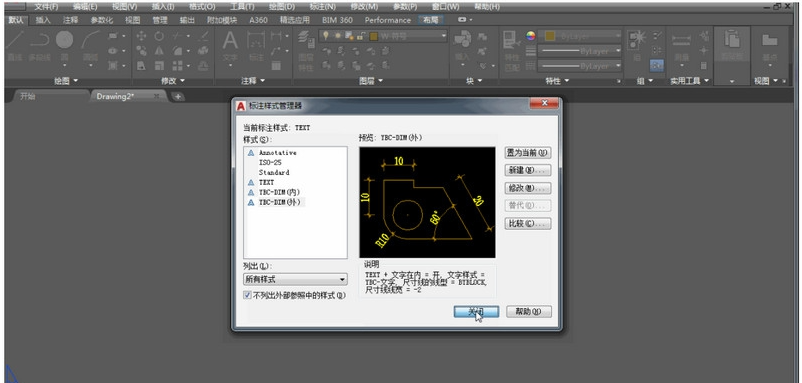Viewport: 802px width, 383px height.
Task: Toggle the layer lock icon in the Layers panel
Action: click(x=361, y=36)
